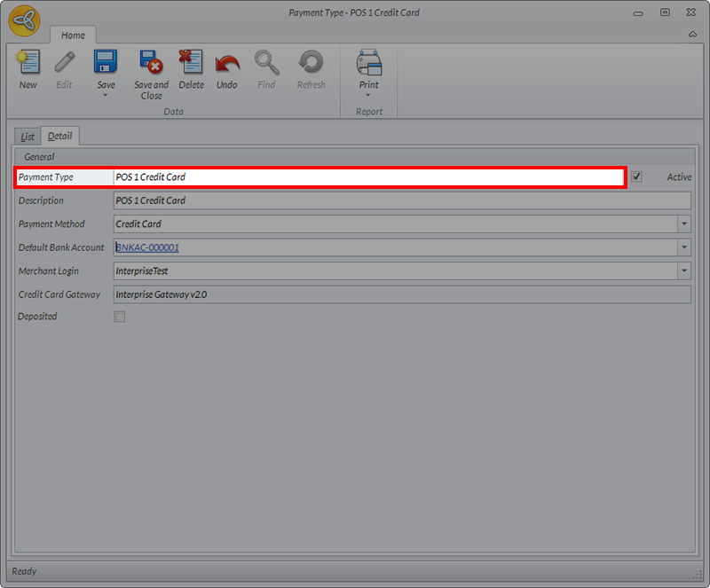Click the Undo arrow icon
This screenshot has width=710, height=588.
[x=227, y=63]
